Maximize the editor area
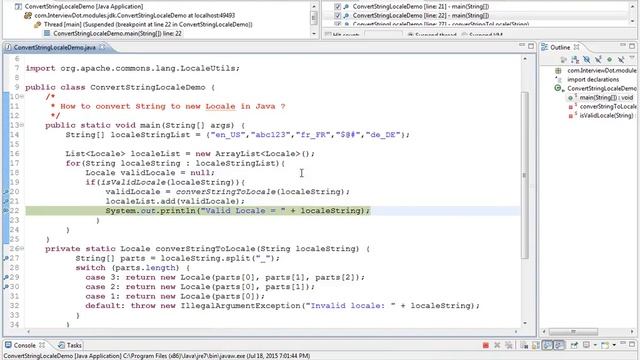The width and height of the screenshot is (640, 360). tap(531, 46)
